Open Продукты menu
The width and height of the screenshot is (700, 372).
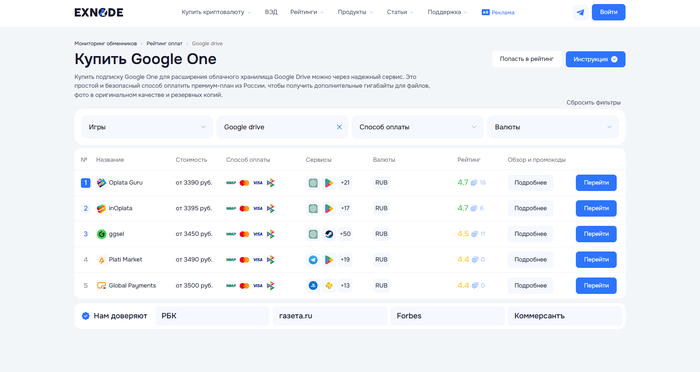(x=355, y=13)
